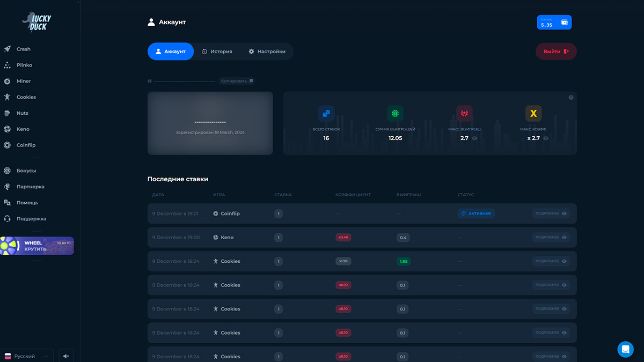Log out with the Выйти button
This screenshot has width=644, height=362.
pos(556,51)
